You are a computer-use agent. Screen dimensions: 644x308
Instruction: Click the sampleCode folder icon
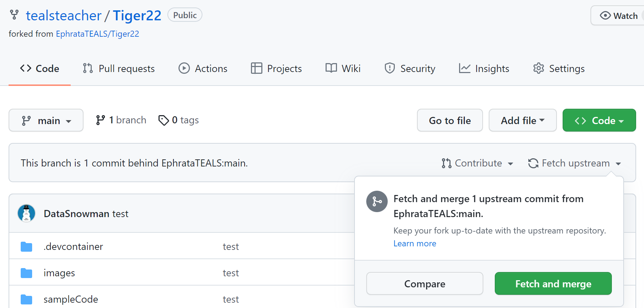pyautogui.click(x=26, y=299)
